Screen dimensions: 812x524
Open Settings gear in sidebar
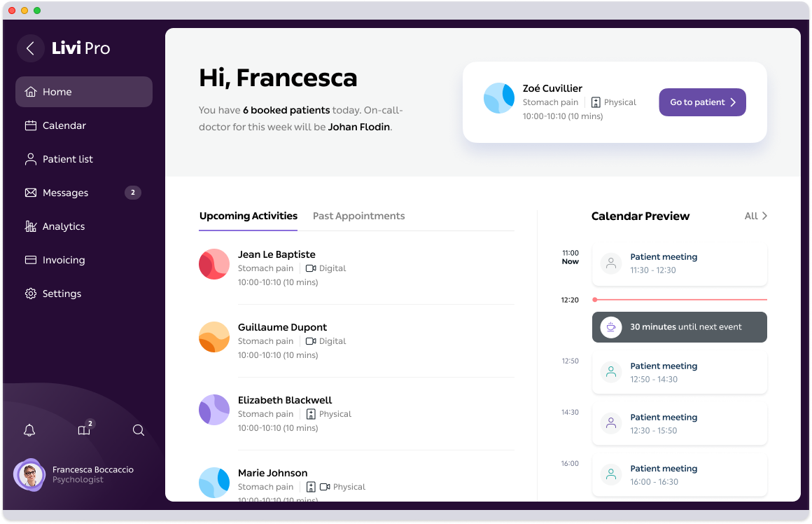point(31,294)
